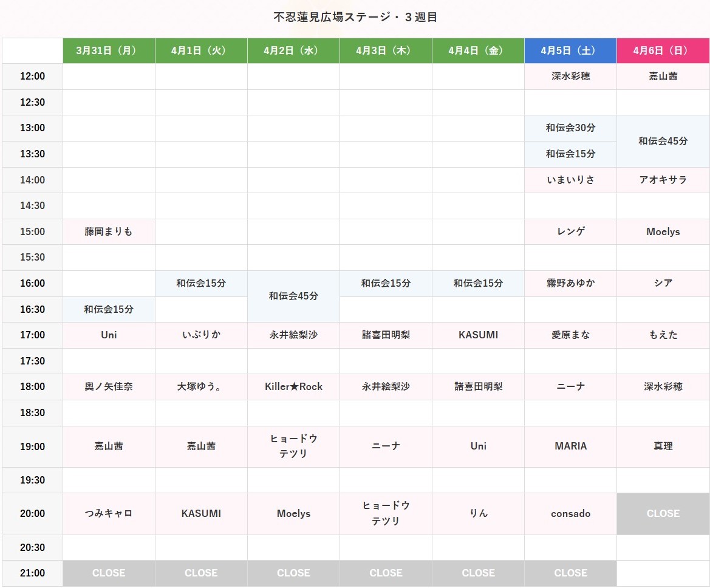710x588 pixels.
Task: Open いまいりさ slot at 14:00
Action: coord(570,180)
